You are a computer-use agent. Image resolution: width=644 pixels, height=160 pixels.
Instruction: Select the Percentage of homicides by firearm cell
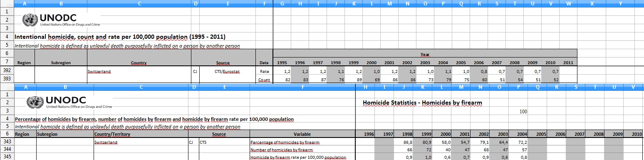302,142
